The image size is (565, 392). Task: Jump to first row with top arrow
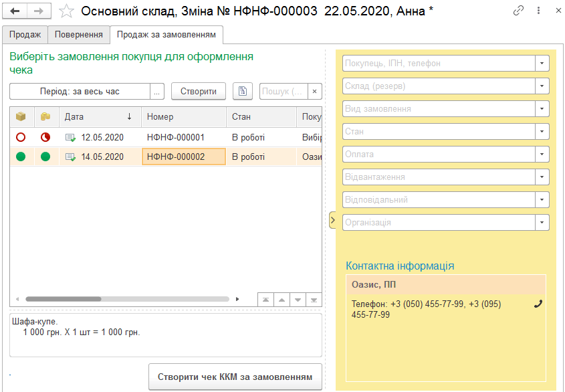point(265,300)
